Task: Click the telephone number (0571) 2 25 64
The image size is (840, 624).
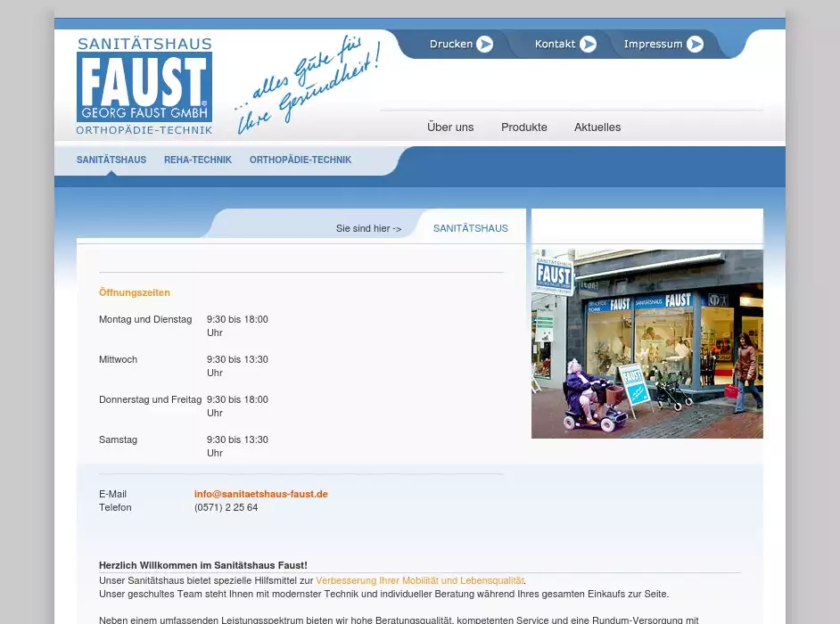Action: coord(226,507)
